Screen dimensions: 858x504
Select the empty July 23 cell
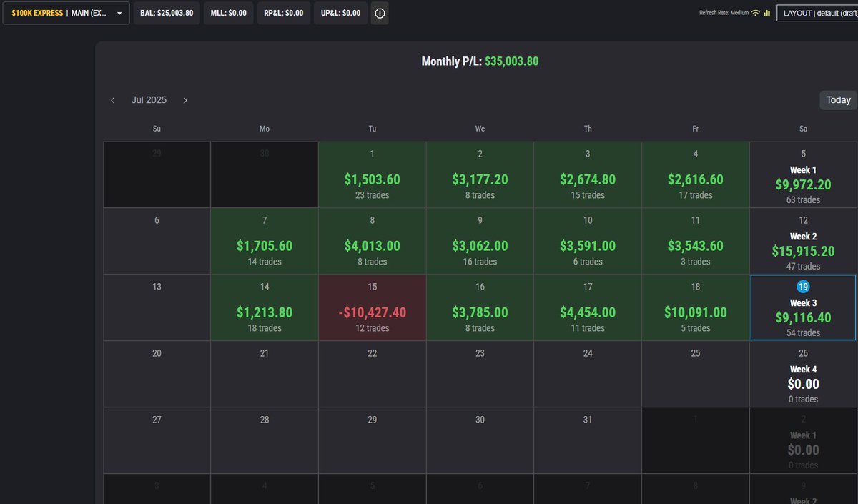480,374
